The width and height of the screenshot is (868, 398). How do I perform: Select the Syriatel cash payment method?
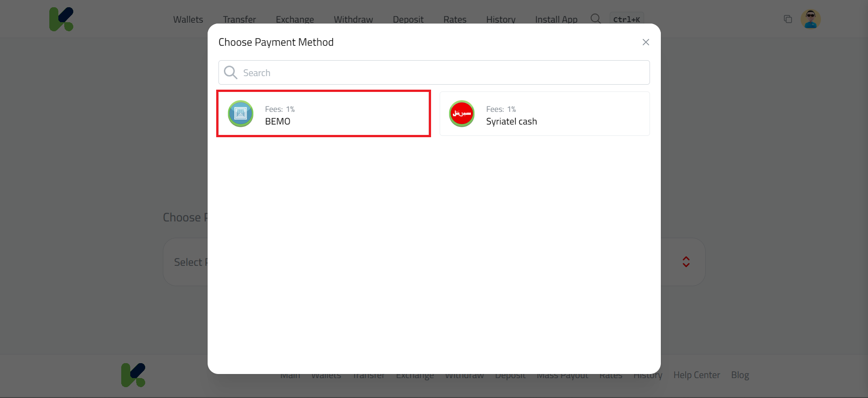pos(545,114)
